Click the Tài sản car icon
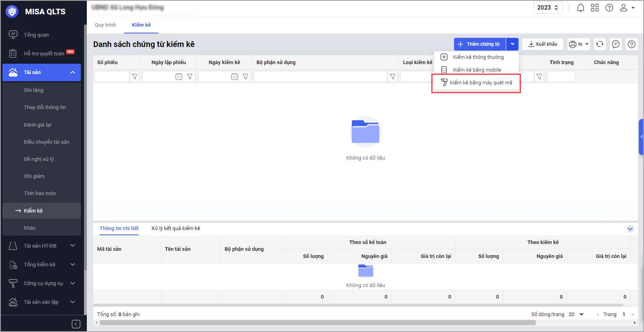Screen dimensions: 644x332 pyautogui.click(x=13, y=72)
